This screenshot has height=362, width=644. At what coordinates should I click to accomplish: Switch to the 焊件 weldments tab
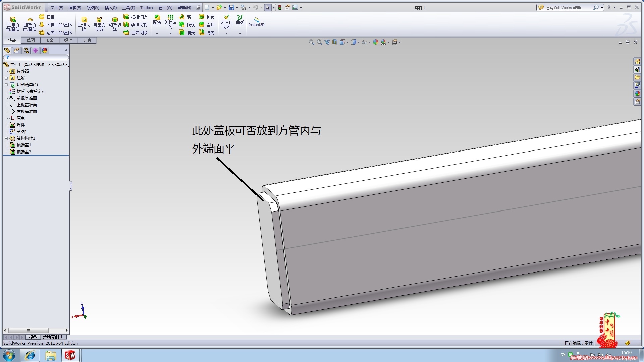pos(68,40)
